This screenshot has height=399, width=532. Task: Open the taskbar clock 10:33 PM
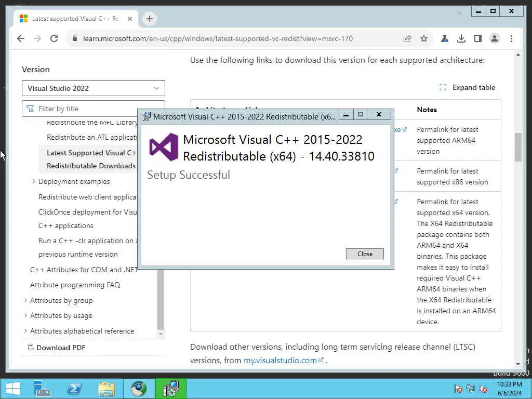[x=509, y=389]
